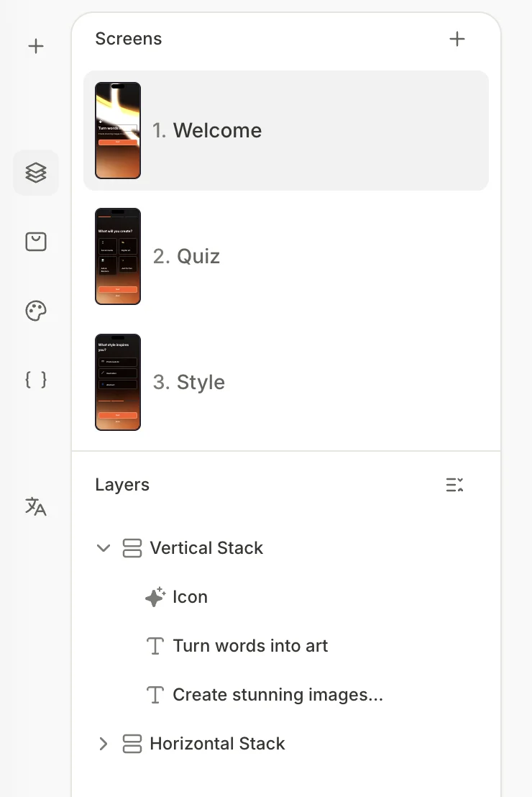Expand the Horizontal Stack layer
Image resolution: width=532 pixels, height=797 pixels.
pyautogui.click(x=103, y=744)
